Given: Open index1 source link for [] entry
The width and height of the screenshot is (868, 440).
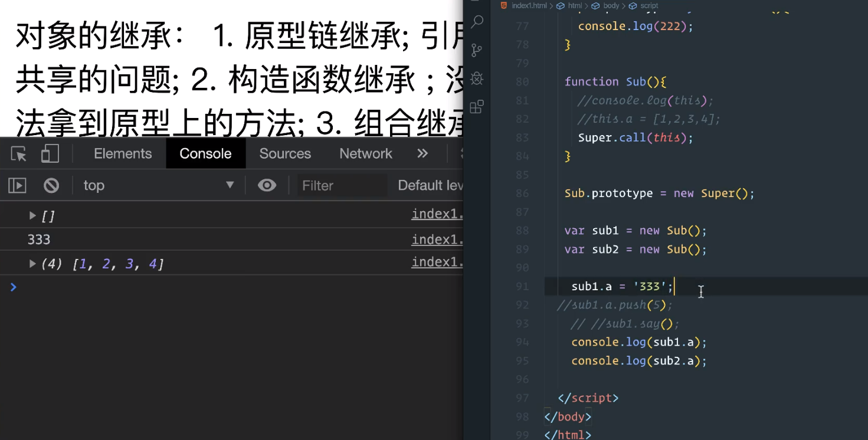Looking at the screenshot, I should point(437,214).
